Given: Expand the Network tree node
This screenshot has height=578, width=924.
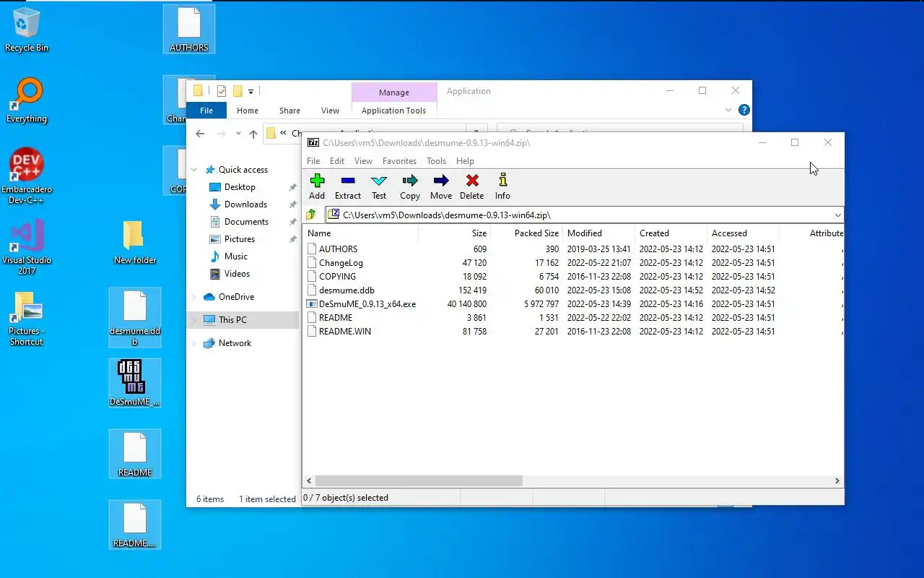Looking at the screenshot, I should click(194, 343).
